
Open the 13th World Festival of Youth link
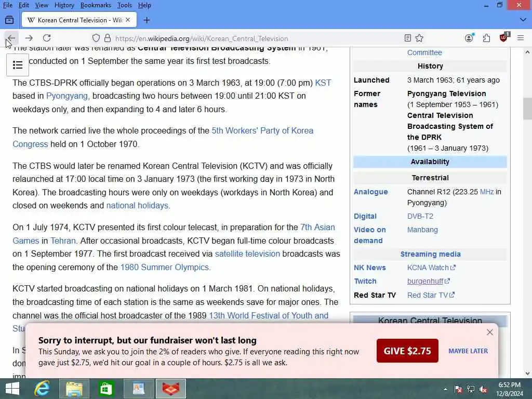click(x=269, y=315)
